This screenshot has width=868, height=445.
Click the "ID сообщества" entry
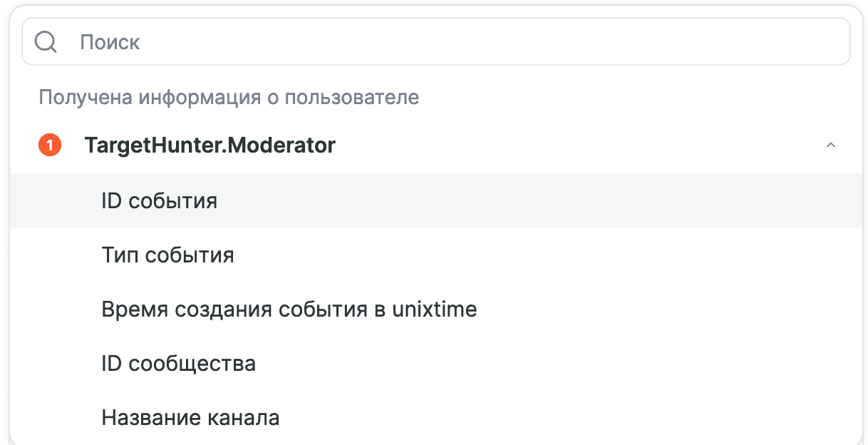pos(179,363)
